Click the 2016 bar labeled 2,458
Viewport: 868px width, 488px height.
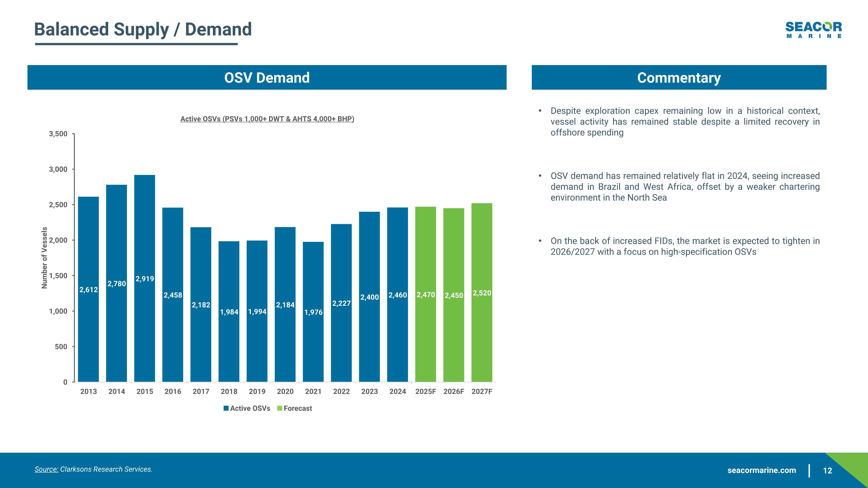tap(173, 295)
